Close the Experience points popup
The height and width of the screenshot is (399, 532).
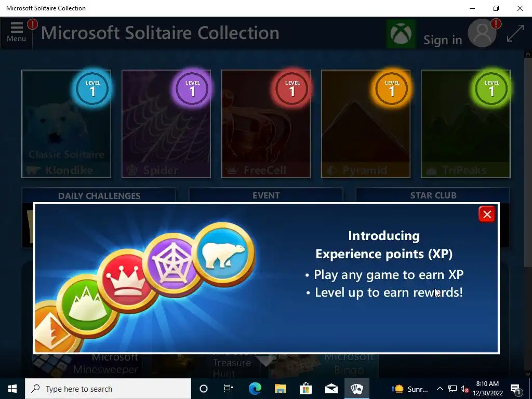coord(486,214)
